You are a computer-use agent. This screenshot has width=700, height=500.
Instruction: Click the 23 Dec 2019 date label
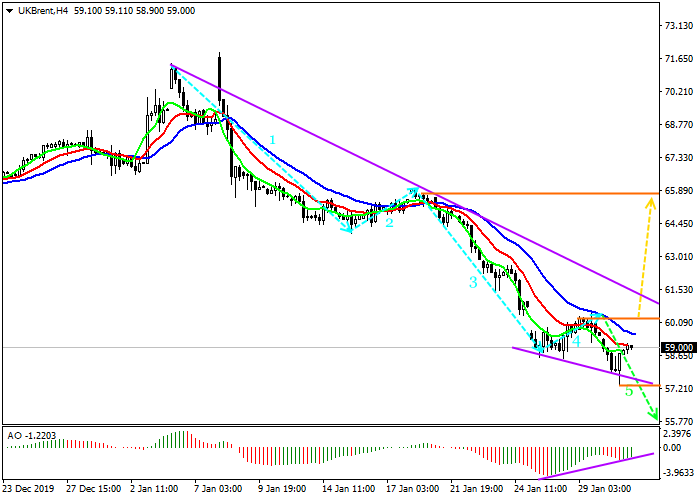pyautogui.click(x=29, y=490)
